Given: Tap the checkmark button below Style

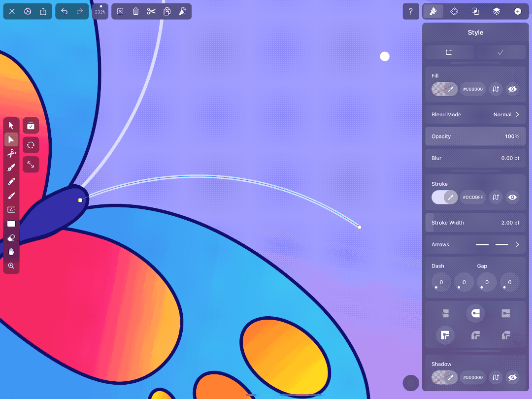Looking at the screenshot, I should 501,52.
